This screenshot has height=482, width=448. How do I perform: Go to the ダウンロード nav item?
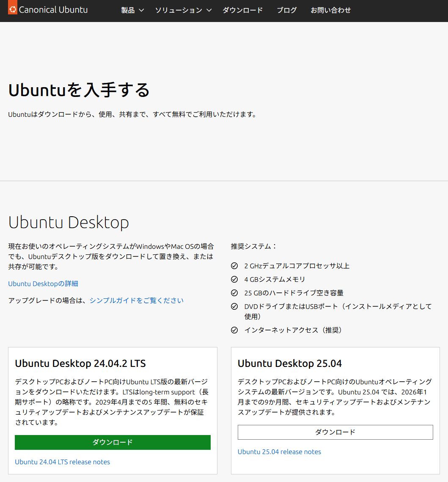[243, 10]
